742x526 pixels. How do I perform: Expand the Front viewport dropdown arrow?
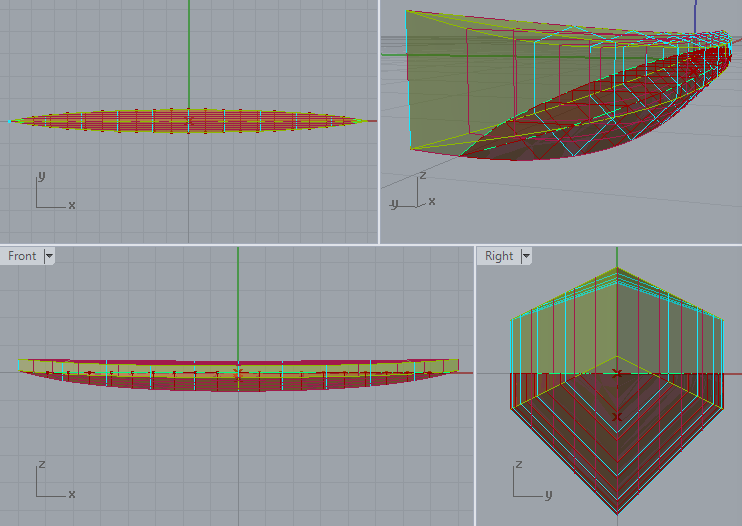(x=49, y=256)
